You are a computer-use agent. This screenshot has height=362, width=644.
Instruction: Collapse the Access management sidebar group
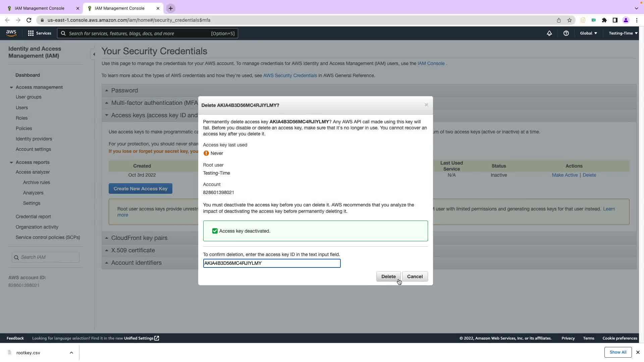(x=11, y=87)
